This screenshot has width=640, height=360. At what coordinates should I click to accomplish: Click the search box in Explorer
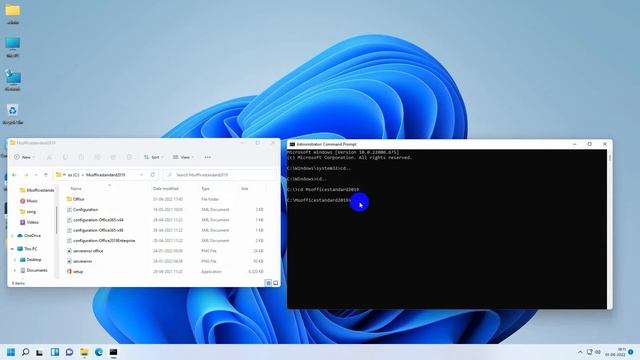(220, 175)
